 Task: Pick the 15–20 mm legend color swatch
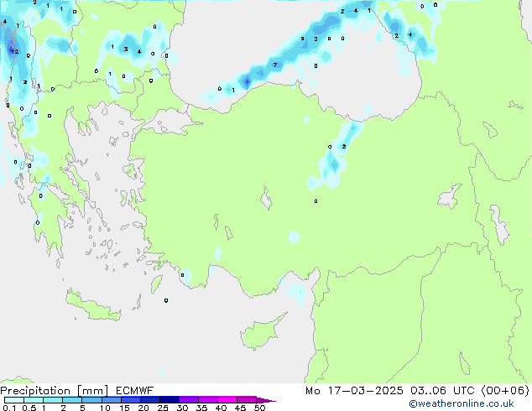pos(130,400)
